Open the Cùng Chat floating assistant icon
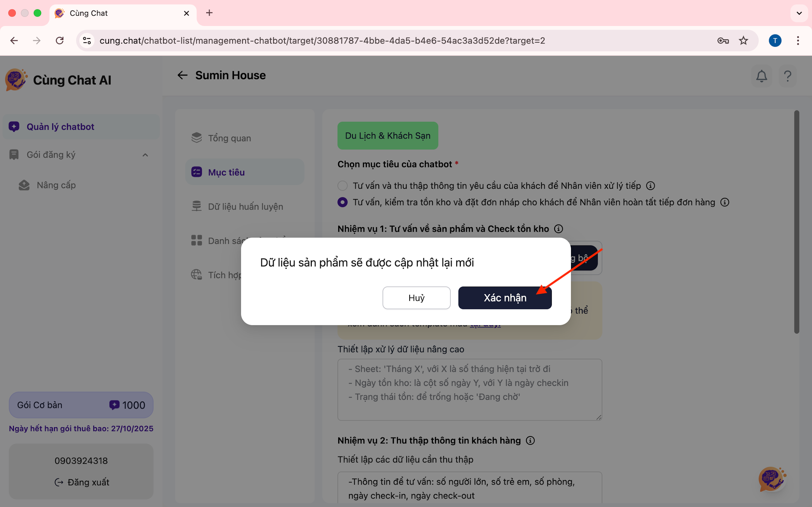This screenshot has width=812, height=507. pyautogui.click(x=771, y=479)
